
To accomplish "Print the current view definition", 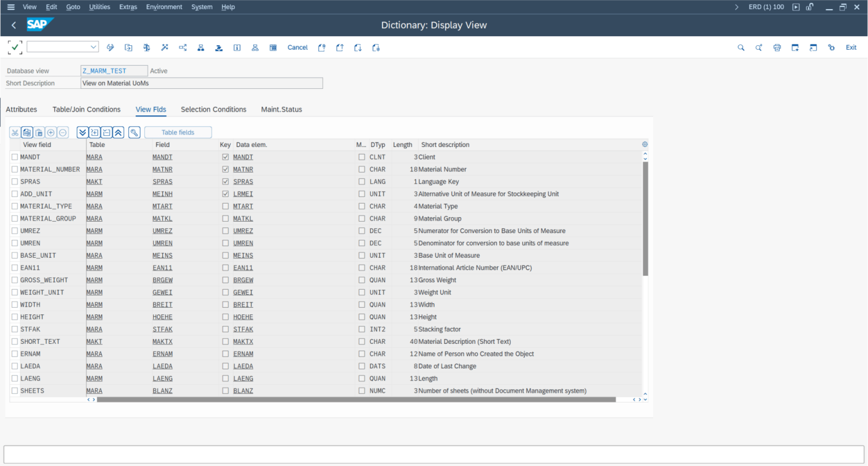I will coord(776,48).
